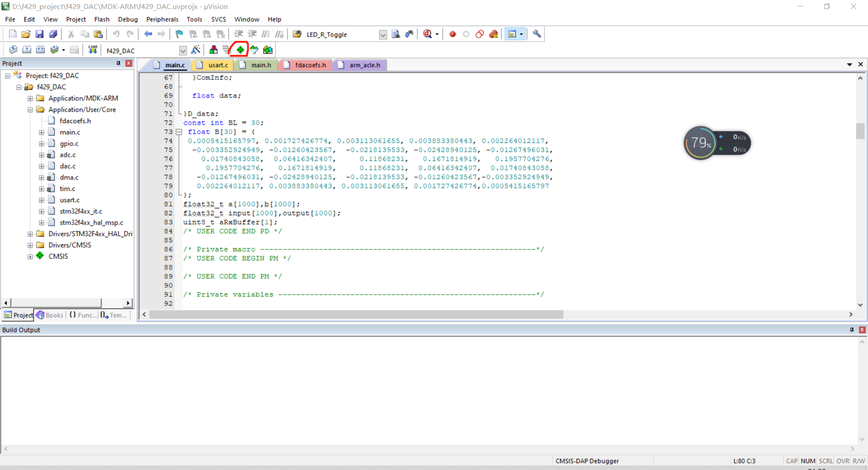This screenshot has width=868, height=470.
Task: Switch to the fdacoefs.h editor tab
Action: 305,65
